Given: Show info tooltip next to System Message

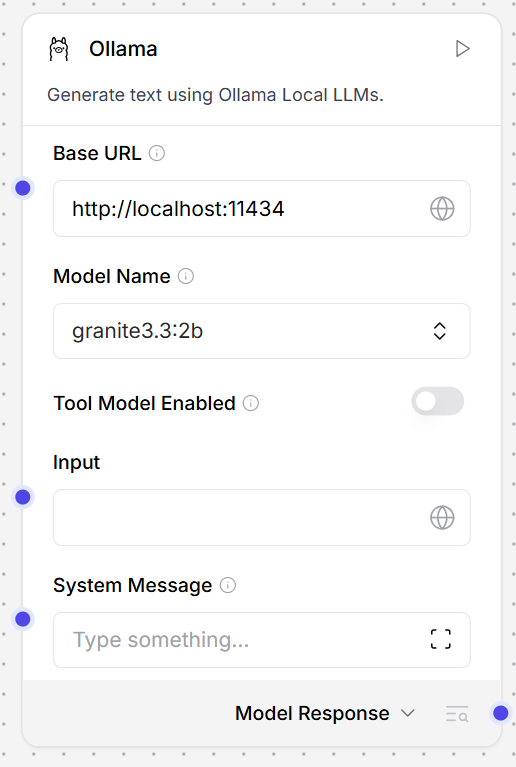Looking at the screenshot, I should (x=228, y=585).
